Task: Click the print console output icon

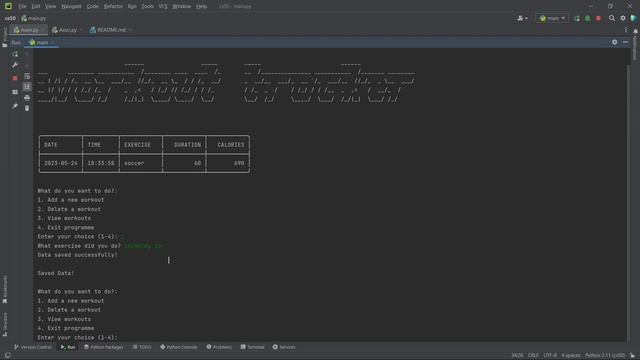Action: click(27, 98)
